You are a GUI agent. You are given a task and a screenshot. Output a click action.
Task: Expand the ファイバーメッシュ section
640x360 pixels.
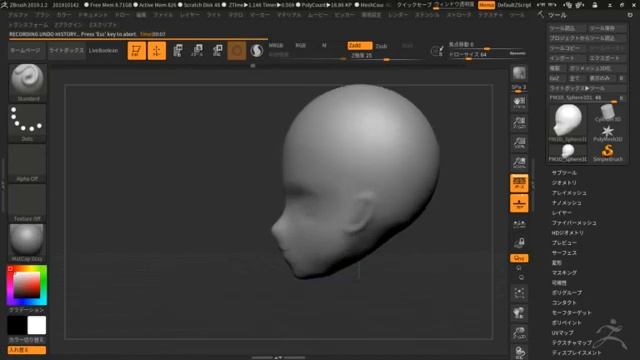(x=574, y=223)
